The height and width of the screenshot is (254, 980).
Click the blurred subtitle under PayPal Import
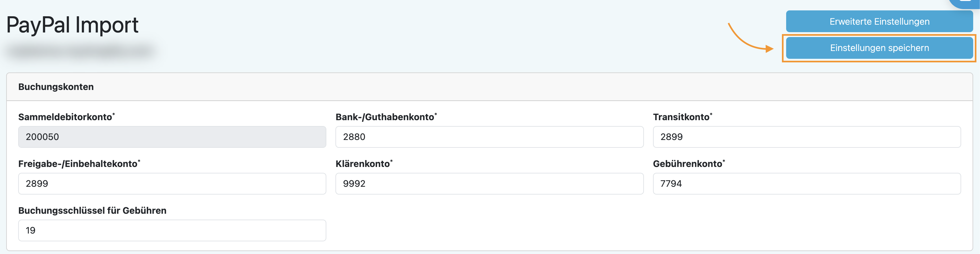(81, 51)
